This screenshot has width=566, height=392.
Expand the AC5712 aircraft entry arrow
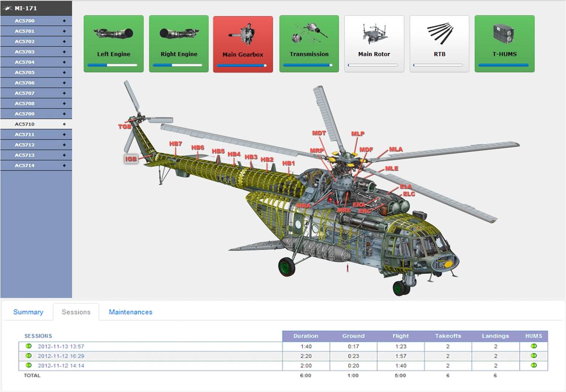coord(64,145)
